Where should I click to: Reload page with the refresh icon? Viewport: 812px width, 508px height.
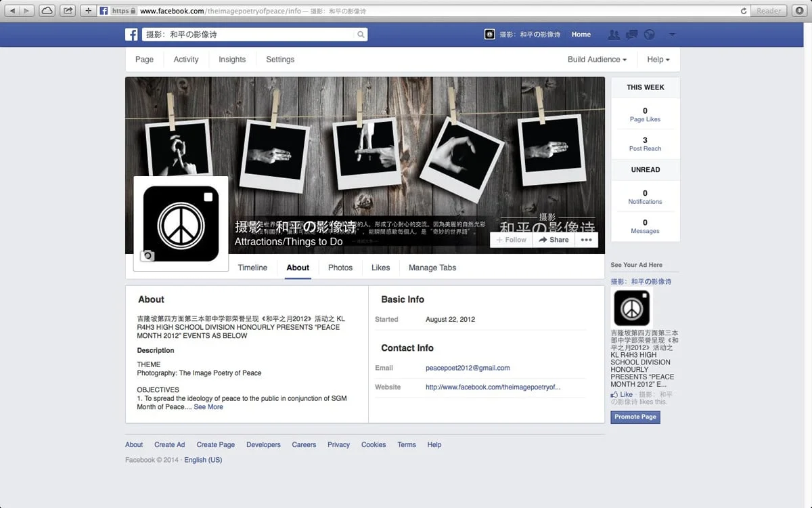pyautogui.click(x=744, y=11)
